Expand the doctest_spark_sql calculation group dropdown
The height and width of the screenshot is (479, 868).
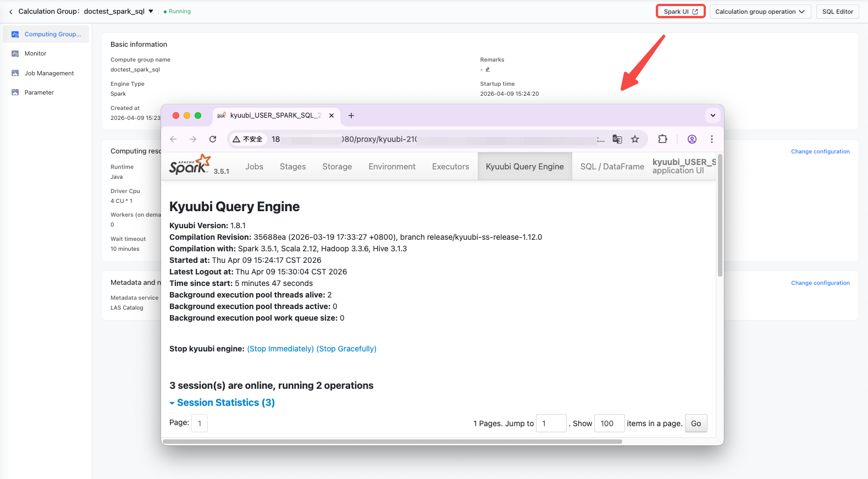tap(151, 12)
